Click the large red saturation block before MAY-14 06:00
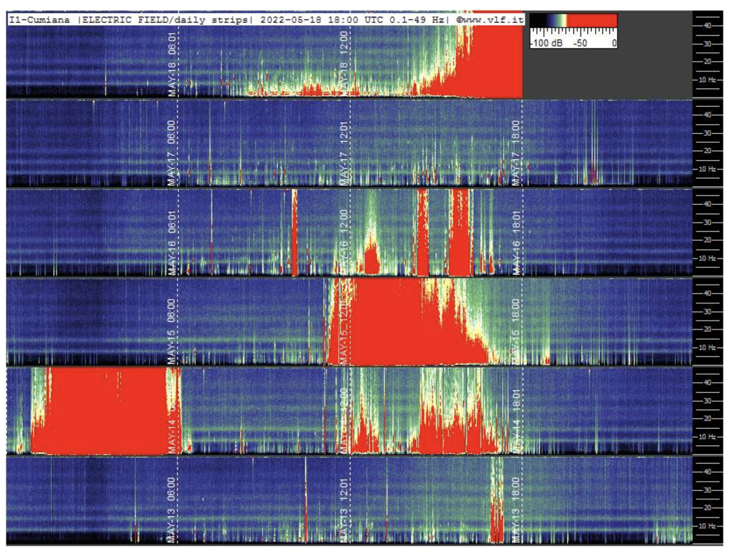The height and width of the screenshot is (560, 753). (x=105, y=411)
